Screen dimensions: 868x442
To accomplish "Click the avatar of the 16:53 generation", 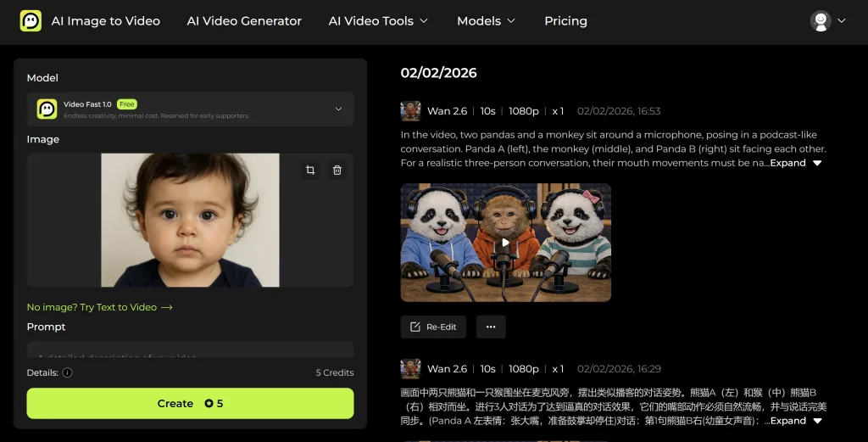I will click(410, 111).
